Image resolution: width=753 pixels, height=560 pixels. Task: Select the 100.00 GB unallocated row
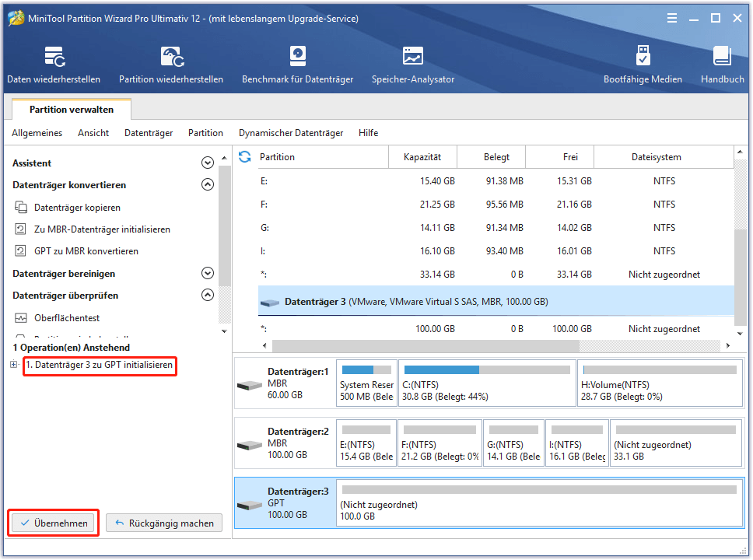(x=496, y=329)
